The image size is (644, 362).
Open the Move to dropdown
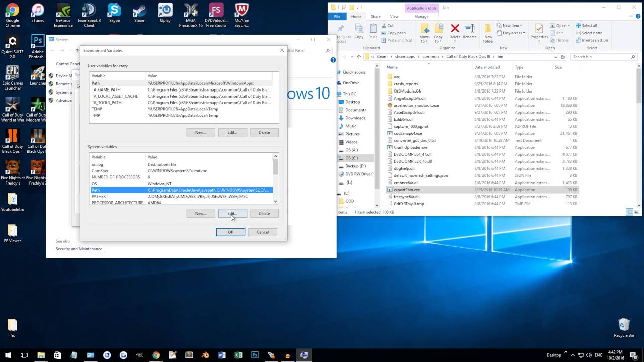click(424, 39)
